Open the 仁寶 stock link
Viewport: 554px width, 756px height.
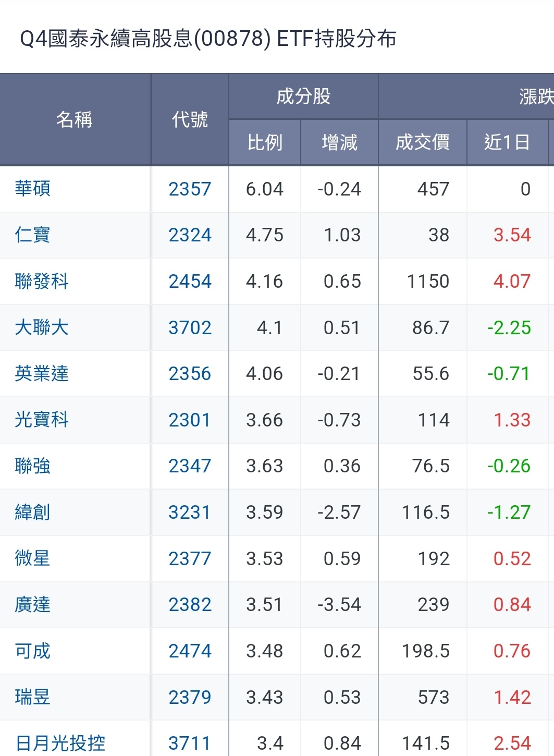tap(32, 235)
